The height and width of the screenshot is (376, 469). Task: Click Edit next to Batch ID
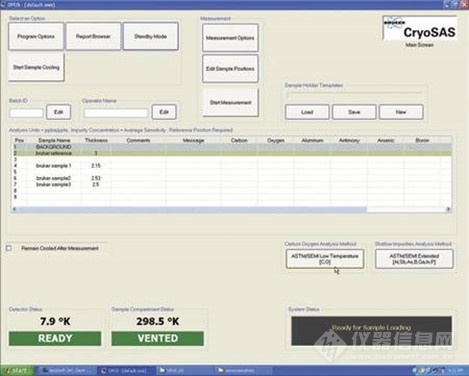click(x=58, y=112)
